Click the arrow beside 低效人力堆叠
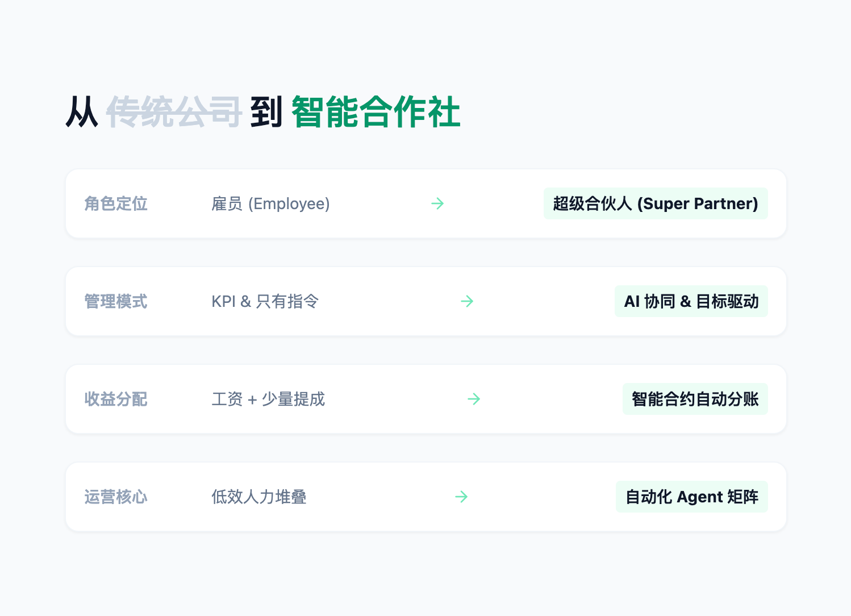This screenshot has width=851, height=616. click(x=461, y=497)
